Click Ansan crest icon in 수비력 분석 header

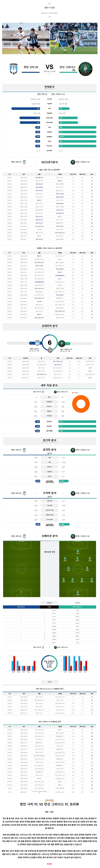point(72,493)
